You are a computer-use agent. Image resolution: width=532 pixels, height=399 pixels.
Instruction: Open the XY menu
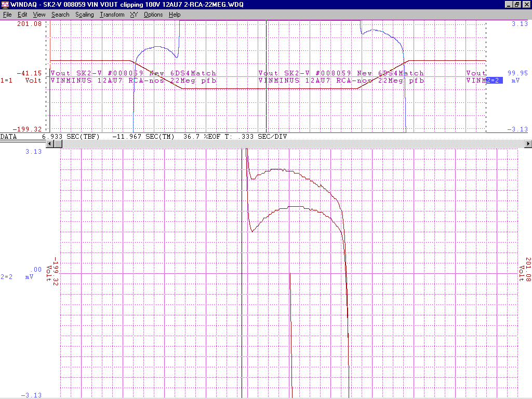tap(134, 15)
